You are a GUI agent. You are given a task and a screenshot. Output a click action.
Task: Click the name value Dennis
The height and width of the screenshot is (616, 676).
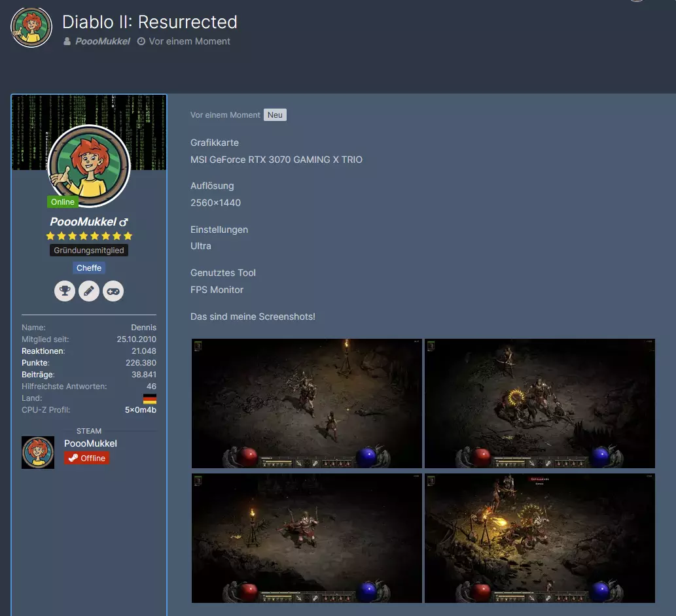click(x=143, y=328)
